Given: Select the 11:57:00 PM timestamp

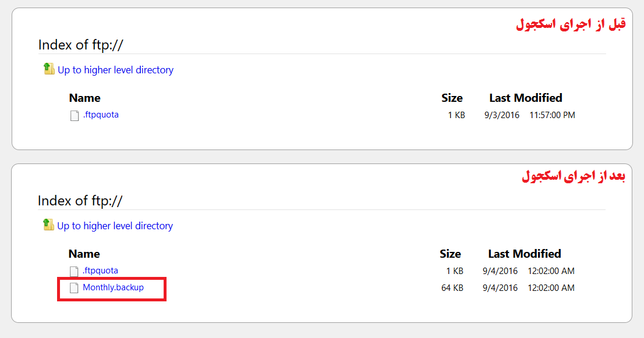Looking at the screenshot, I should tap(552, 115).
